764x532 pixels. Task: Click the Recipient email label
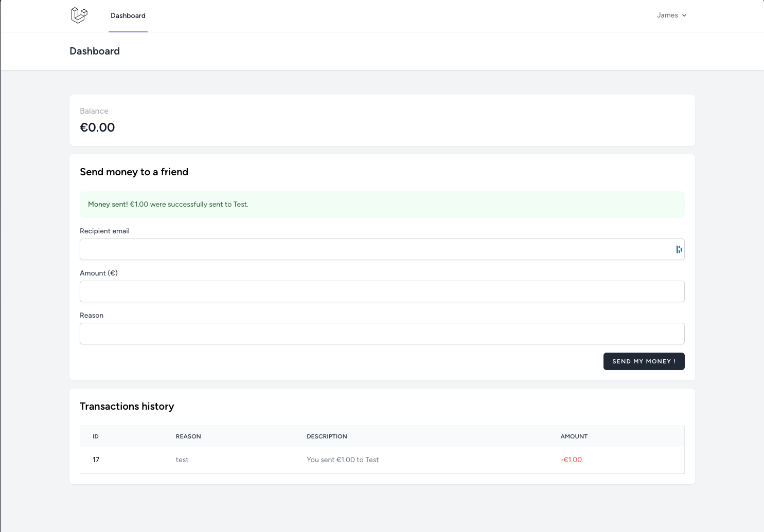(x=104, y=231)
